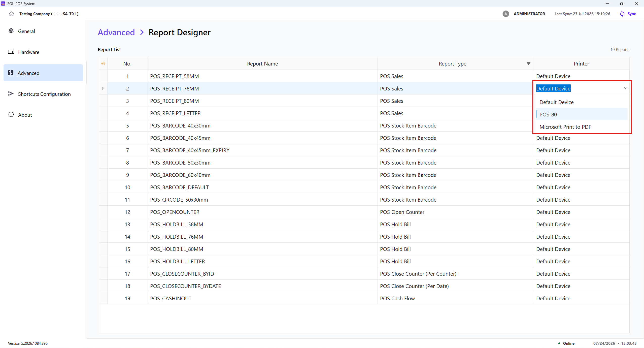
Task: Click the printer cell for POS_OPENCOUNTER
Action: pos(581,212)
